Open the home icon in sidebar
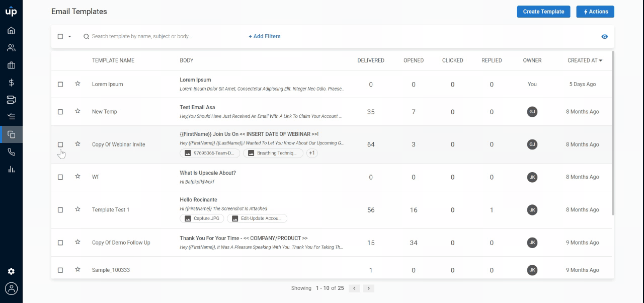The width and height of the screenshot is (644, 303). 11,31
